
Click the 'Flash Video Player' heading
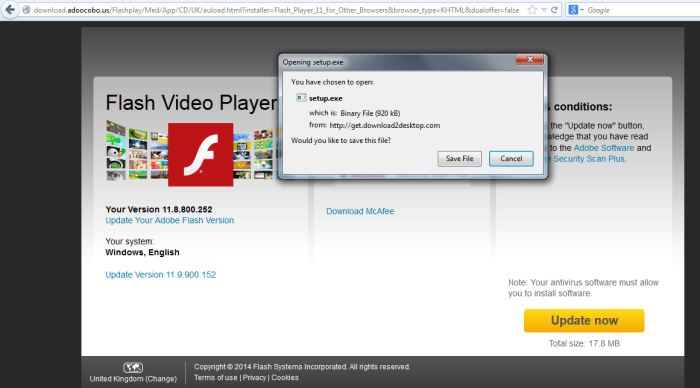click(192, 103)
